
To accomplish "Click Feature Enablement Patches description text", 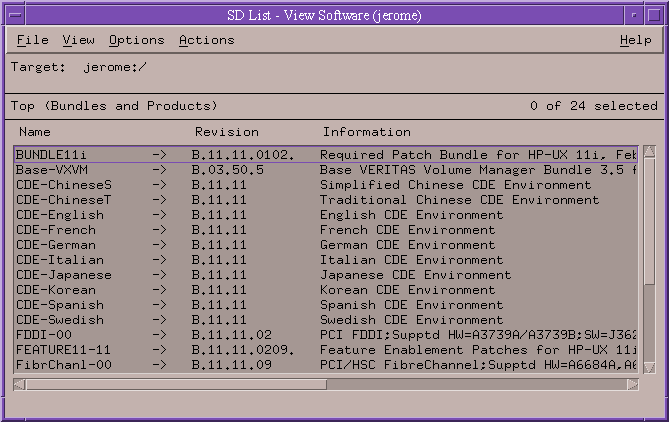I will pos(478,350).
